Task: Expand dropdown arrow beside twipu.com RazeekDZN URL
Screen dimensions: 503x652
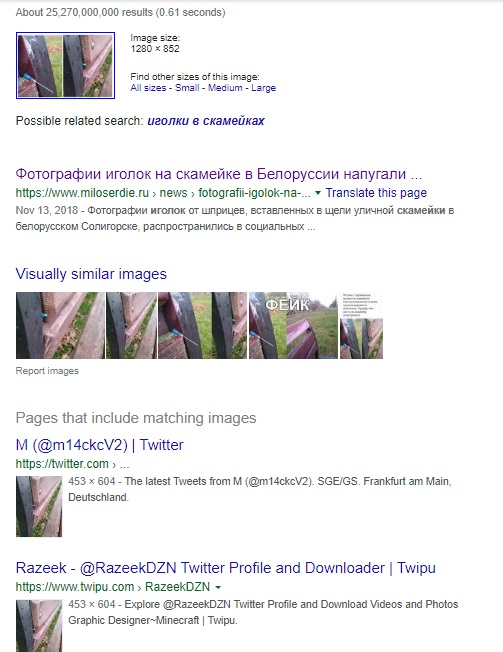Action: point(218,587)
